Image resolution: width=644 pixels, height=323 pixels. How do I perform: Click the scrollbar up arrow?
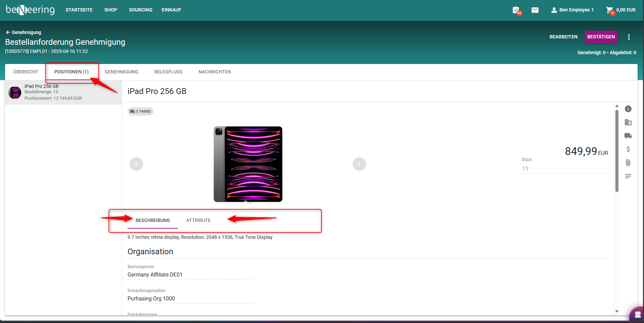tap(617, 106)
